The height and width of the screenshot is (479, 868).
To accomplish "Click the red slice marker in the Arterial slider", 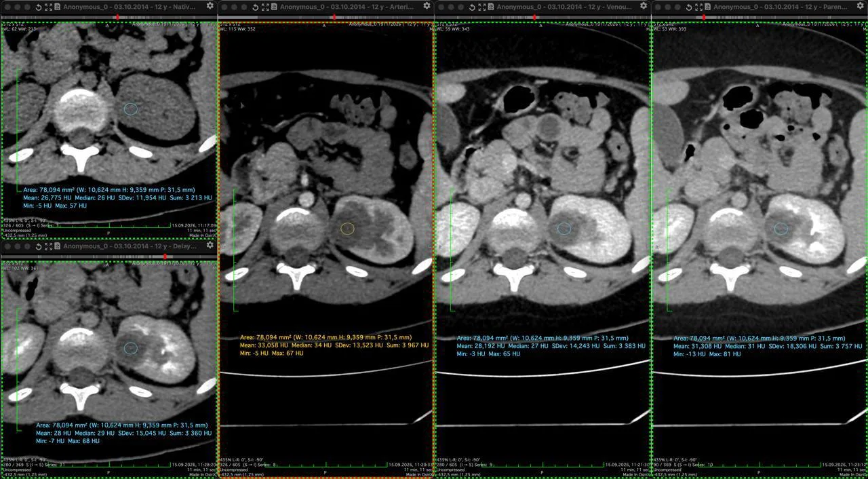I will (334, 17).
